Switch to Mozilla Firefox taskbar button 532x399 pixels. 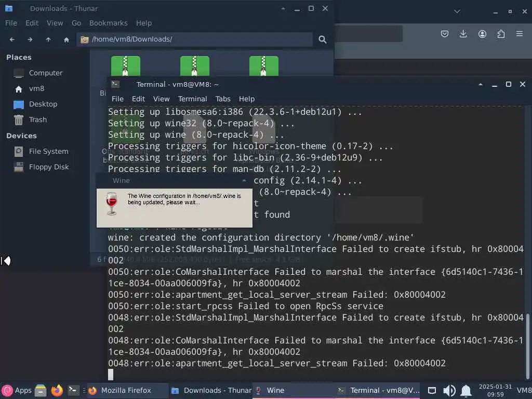point(128,391)
